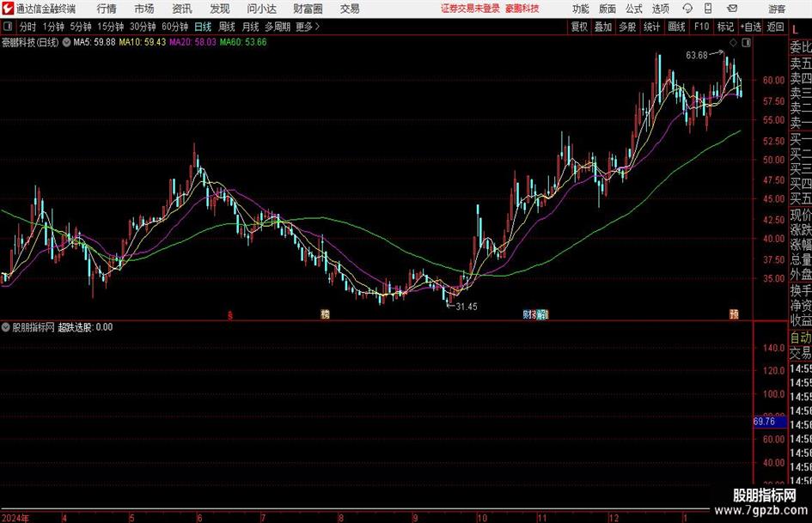The width and height of the screenshot is (812, 523).
Task: Click the 标记 mark button
Action: 725,27
